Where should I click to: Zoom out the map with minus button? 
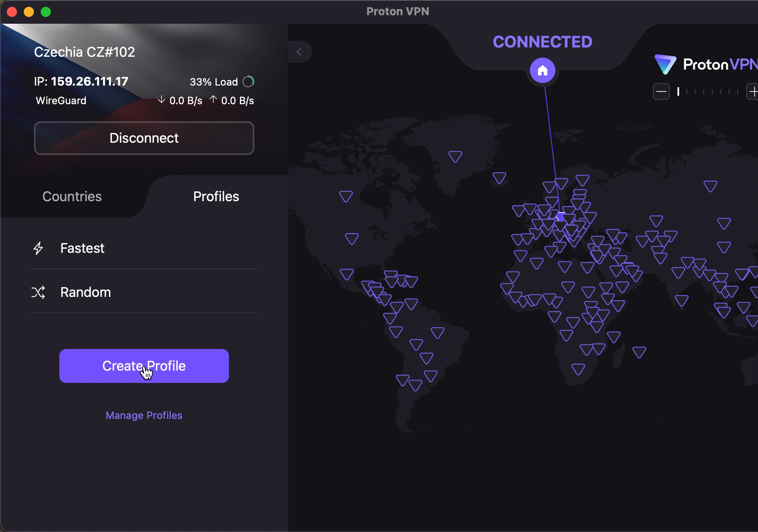[661, 91]
